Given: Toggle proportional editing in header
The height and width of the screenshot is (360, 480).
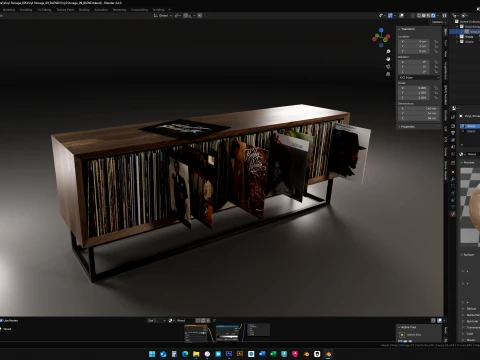Looking at the screenshot, I should pyautogui.click(x=200, y=16).
